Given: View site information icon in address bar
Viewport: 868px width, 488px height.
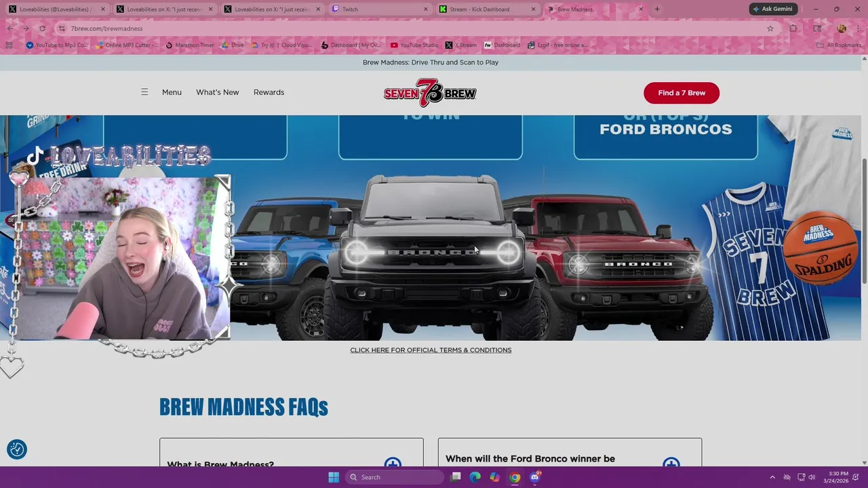Looking at the screenshot, I should click(x=62, y=28).
